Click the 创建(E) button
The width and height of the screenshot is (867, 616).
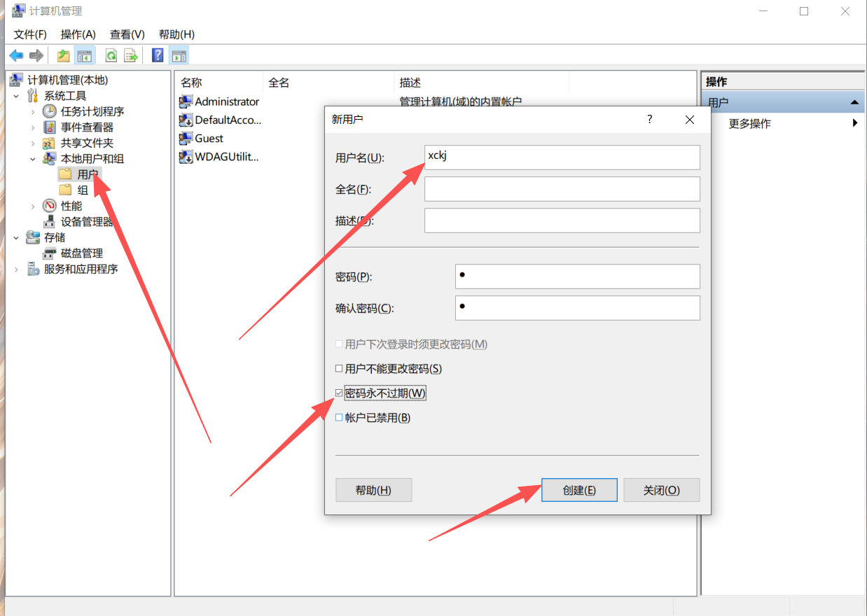click(579, 490)
